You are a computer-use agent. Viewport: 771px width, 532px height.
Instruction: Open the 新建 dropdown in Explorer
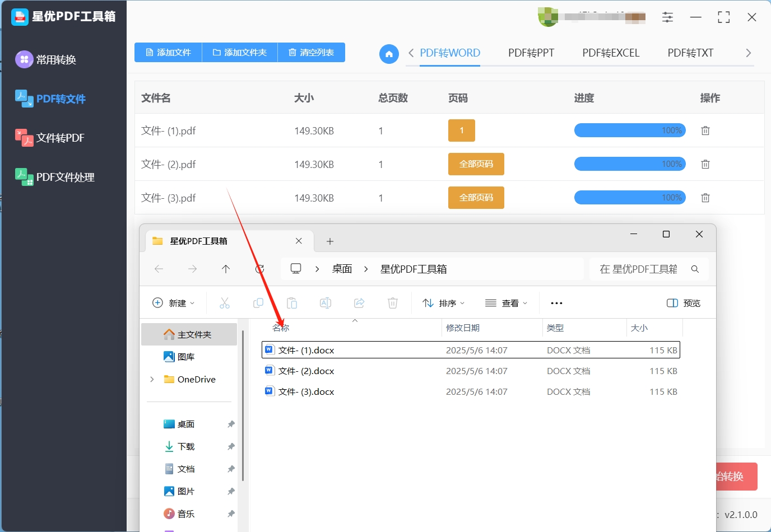pyautogui.click(x=174, y=303)
